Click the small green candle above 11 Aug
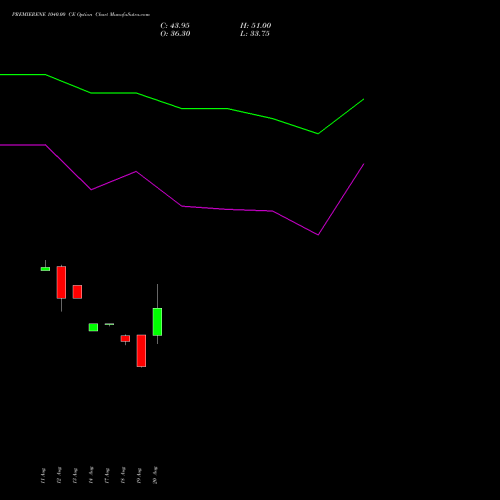This screenshot has height=500, width=500. coord(45,269)
